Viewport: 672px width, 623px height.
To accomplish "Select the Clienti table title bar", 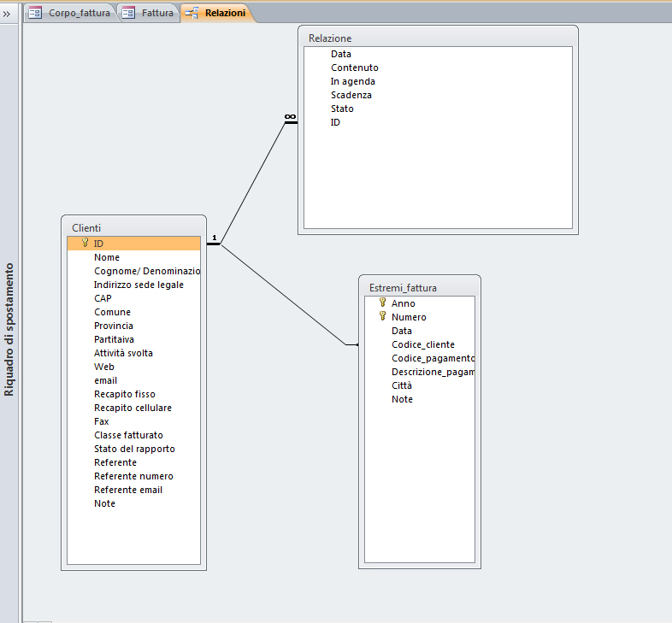I will coord(133,227).
